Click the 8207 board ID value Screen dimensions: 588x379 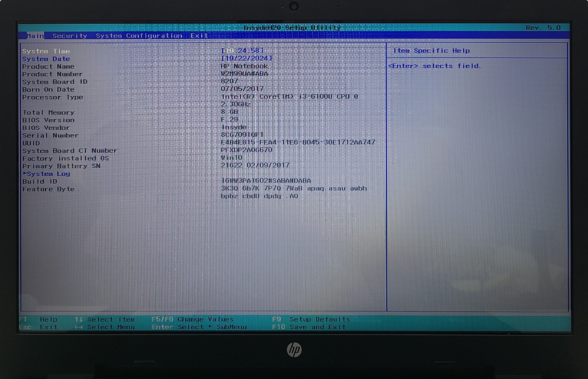click(x=229, y=81)
